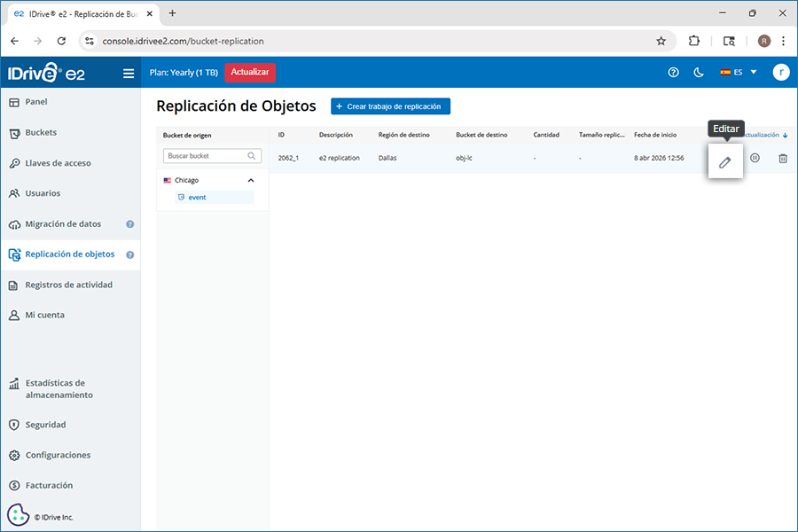Open Buckets in the sidebar
Screen dimensions: 798x532
[41, 133]
